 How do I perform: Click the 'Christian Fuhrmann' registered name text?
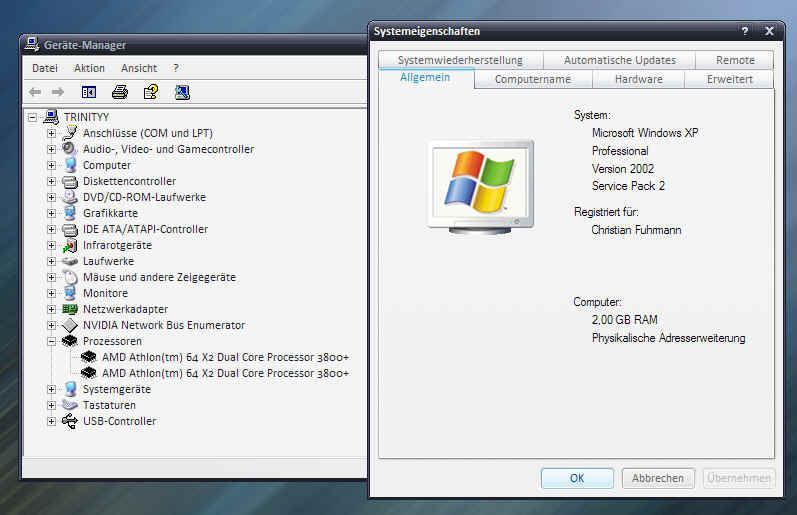pyautogui.click(x=636, y=230)
